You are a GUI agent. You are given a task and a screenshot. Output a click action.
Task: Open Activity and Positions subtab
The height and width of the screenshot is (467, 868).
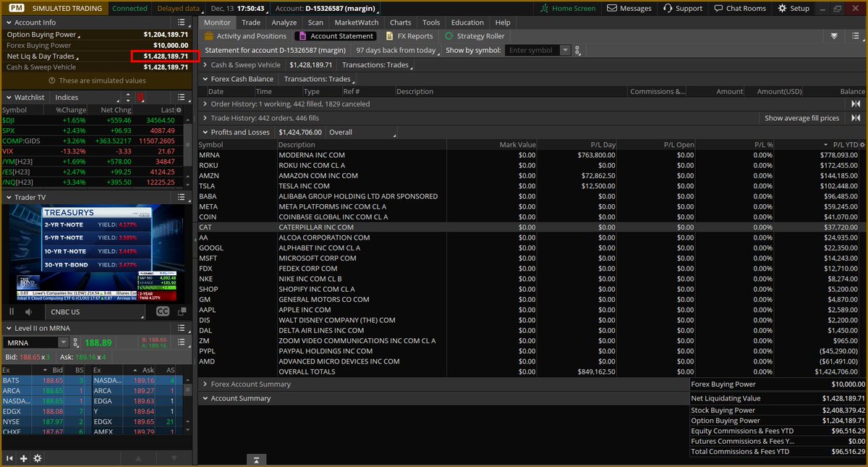coord(246,36)
